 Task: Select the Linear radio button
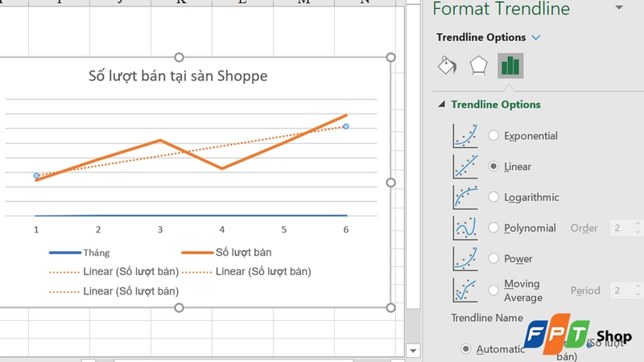coord(493,167)
